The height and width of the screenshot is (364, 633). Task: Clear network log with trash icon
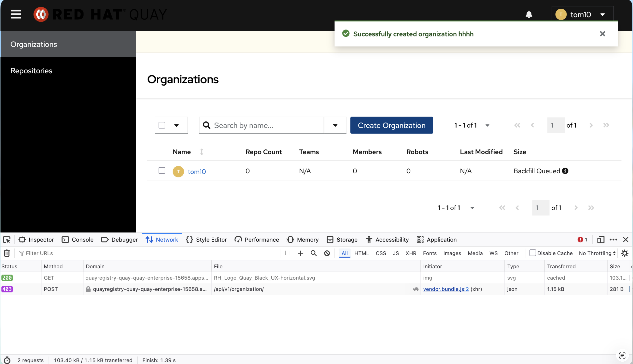click(7, 253)
